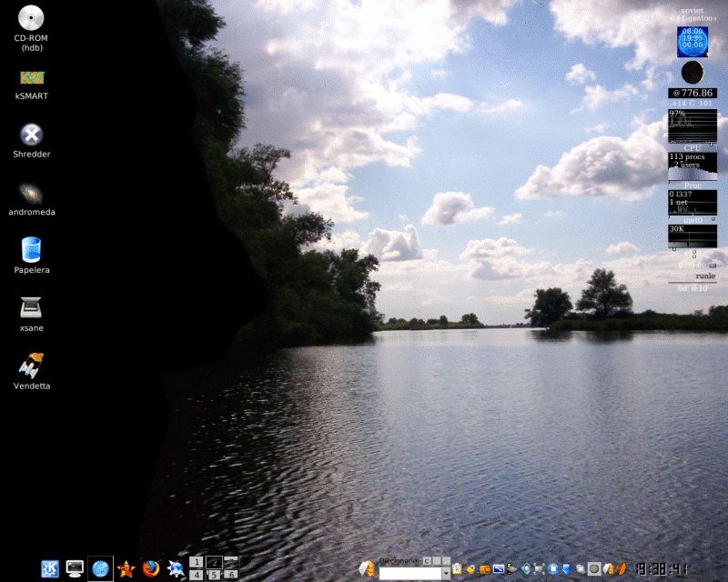This screenshot has width=728, height=582.
Task: Open the andromeda desktop icon
Action: click(32, 199)
